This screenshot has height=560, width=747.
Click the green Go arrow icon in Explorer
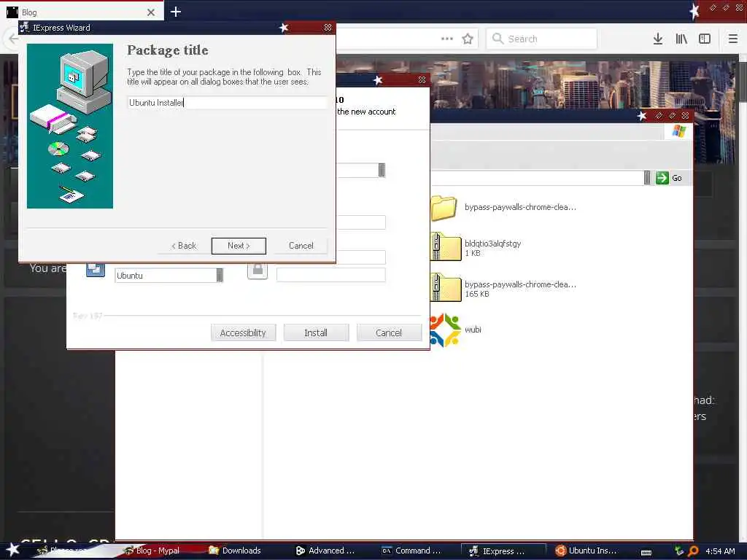(662, 178)
